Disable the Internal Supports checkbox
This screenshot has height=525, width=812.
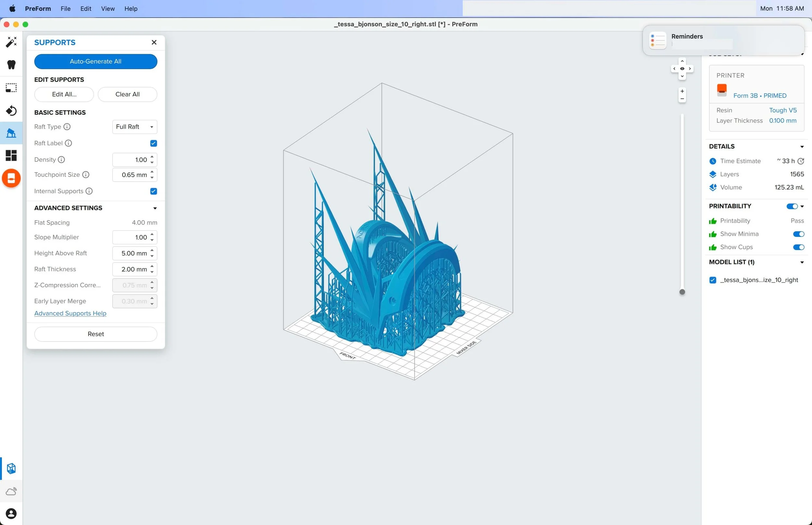153,191
